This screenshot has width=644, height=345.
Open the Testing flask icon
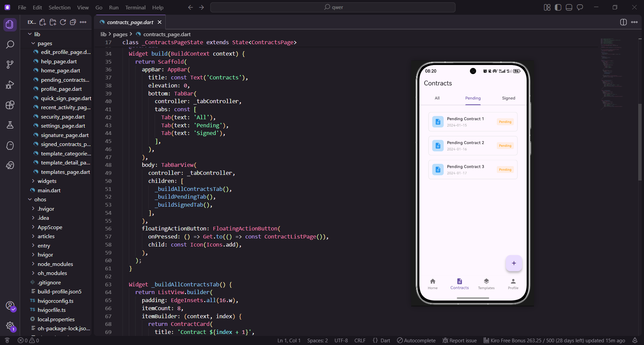click(x=10, y=125)
